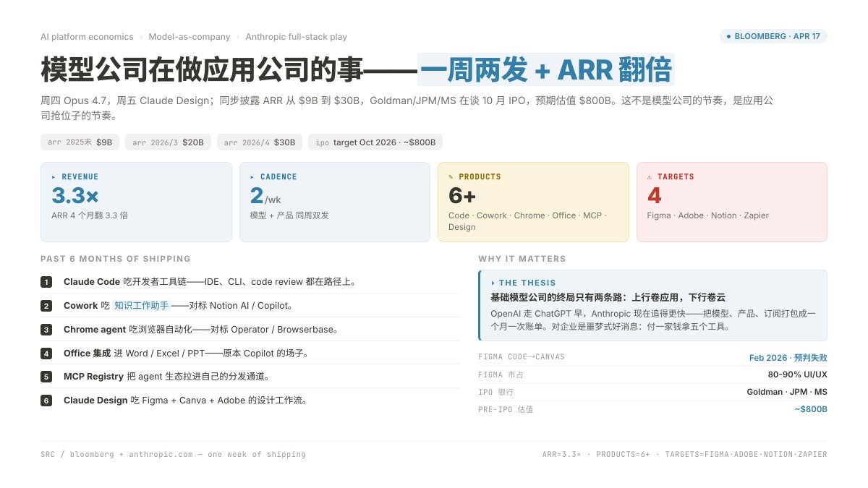This screenshot has height=488, width=868.
Task: Click the 3.3× revenue figure
Action: (x=75, y=195)
